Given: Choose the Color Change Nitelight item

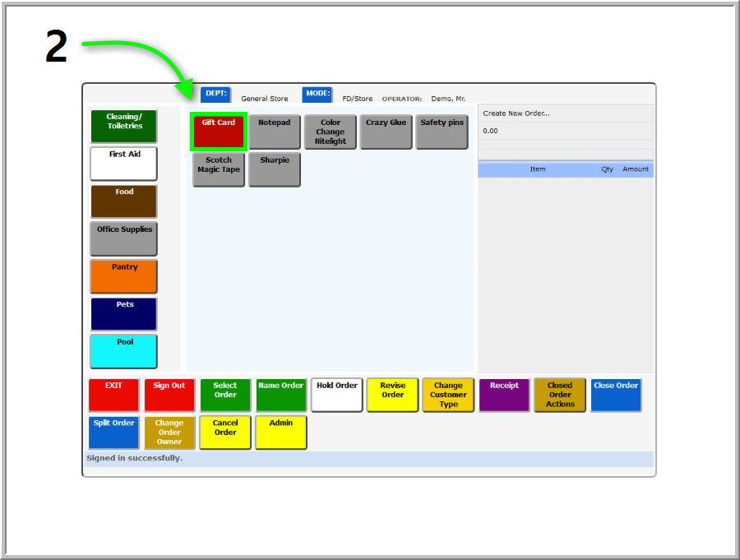Looking at the screenshot, I should pyautogui.click(x=331, y=132).
